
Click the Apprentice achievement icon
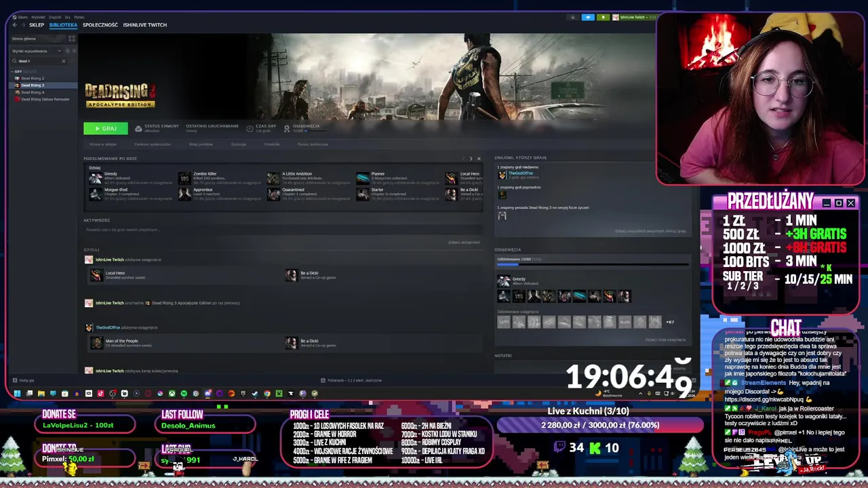tap(184, 195)
